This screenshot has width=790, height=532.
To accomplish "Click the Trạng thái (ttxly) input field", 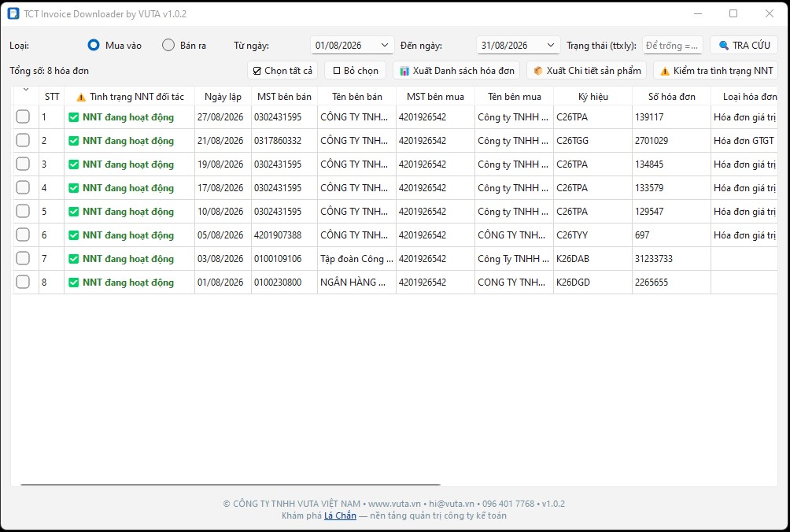I will pos(672,46).
